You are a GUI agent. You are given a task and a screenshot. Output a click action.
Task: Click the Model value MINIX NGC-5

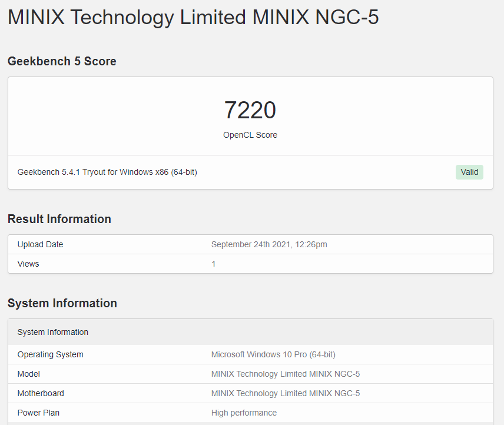pyautogui.click(x=286, y=374)
